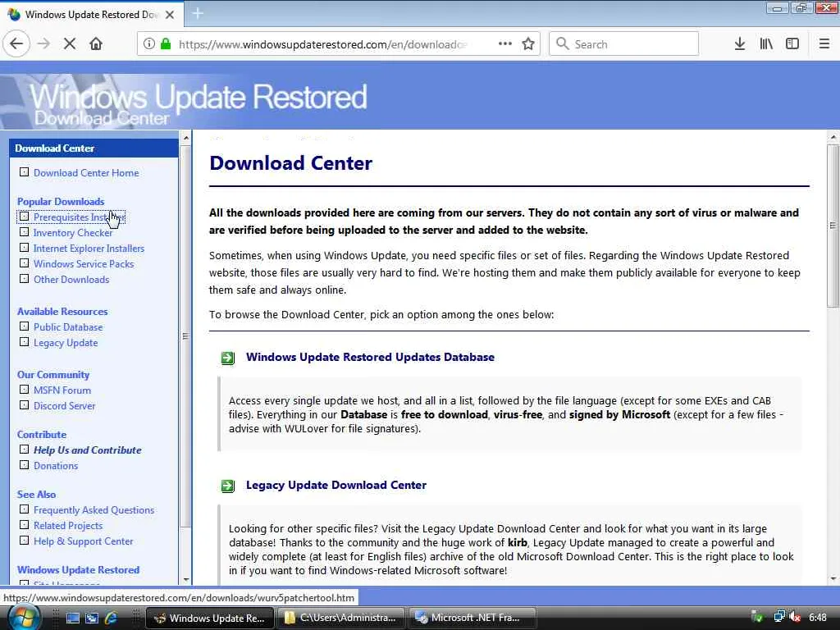Screen dimensions: 840x630
Task: Open Prerequisites Installer link
Action: (x=80, y=217)
